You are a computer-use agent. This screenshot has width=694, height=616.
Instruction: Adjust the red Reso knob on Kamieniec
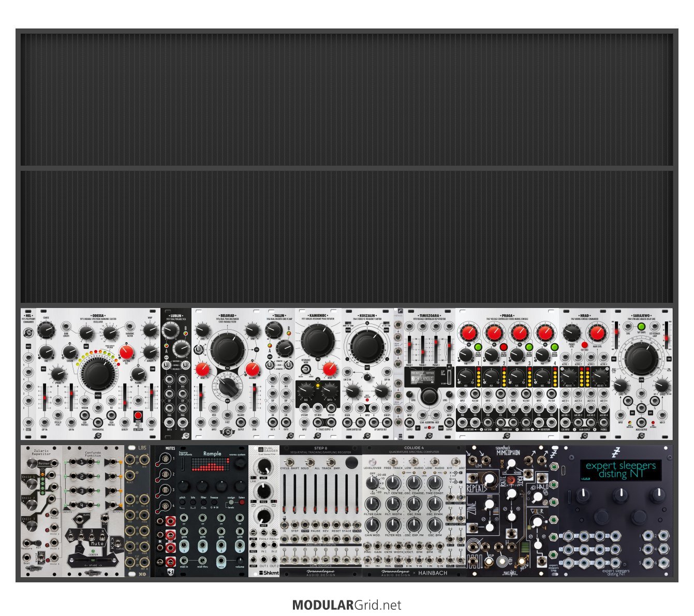(x=329, y=369)
